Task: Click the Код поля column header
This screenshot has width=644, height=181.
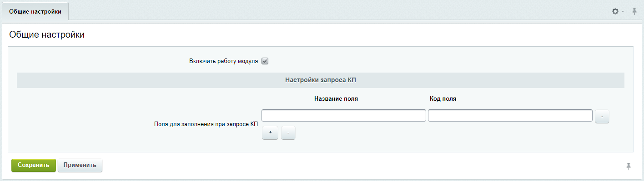Action: (443, 98)
